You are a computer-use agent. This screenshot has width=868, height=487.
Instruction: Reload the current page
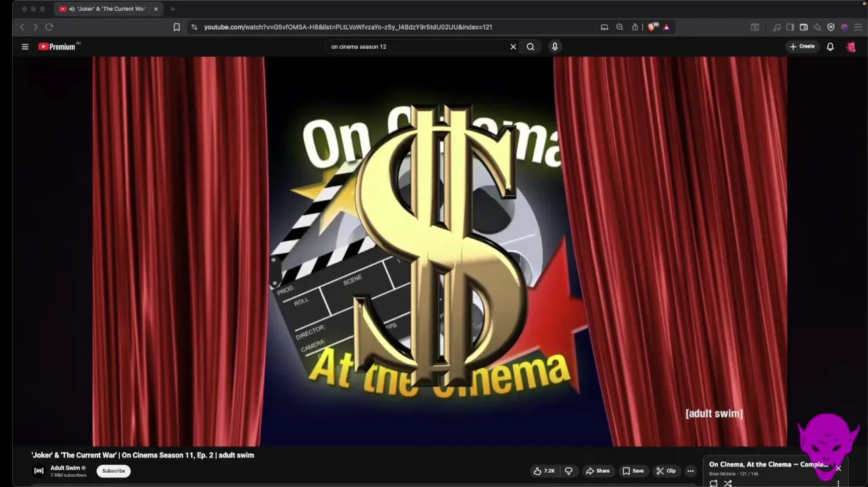(49, 27)
